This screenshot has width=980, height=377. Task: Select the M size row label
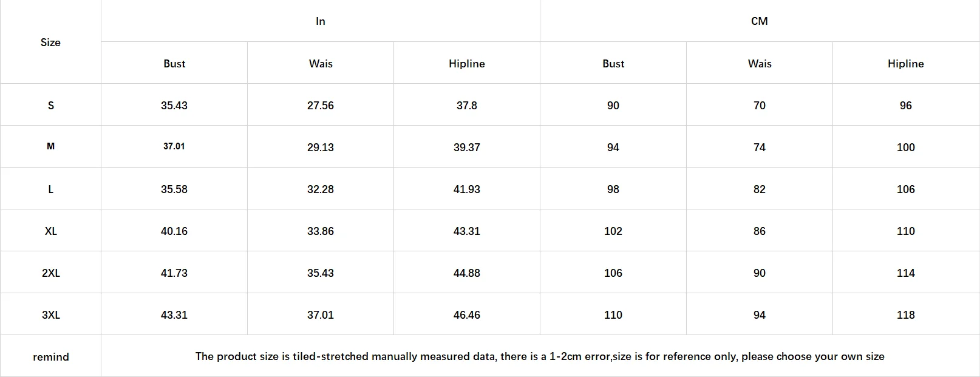(x=50, y=147)
